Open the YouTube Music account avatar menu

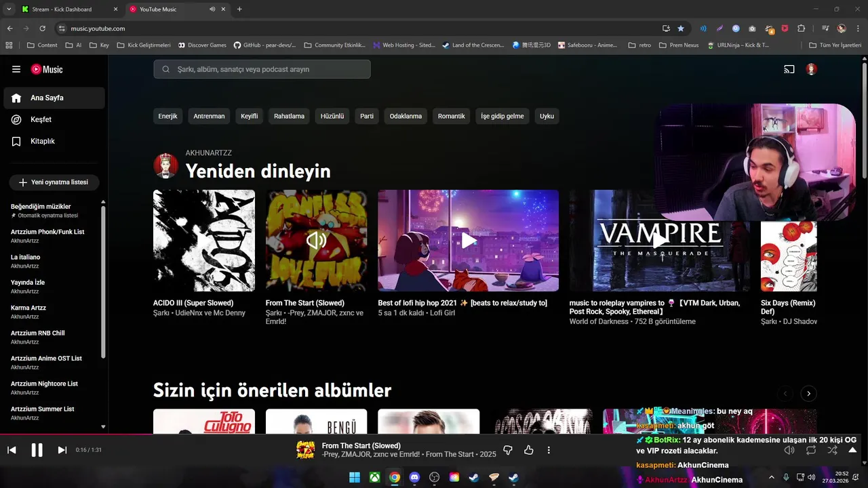811,69
